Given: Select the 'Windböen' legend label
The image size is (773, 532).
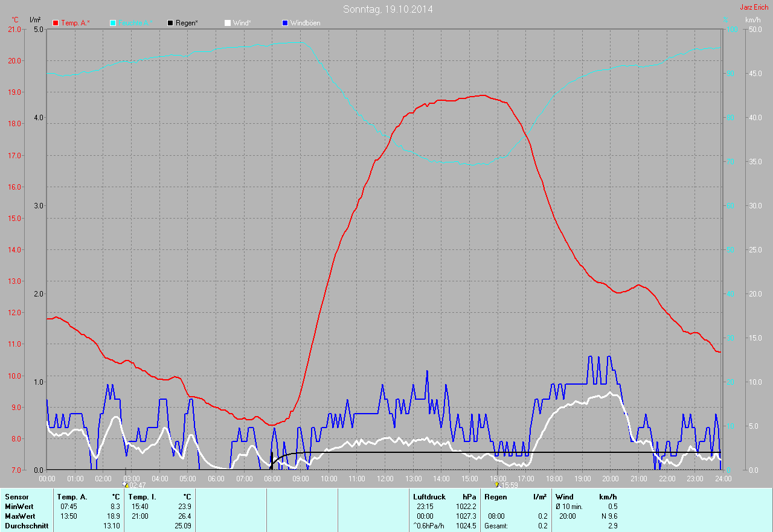Looking at the screenshot, I should coord(306,23).
